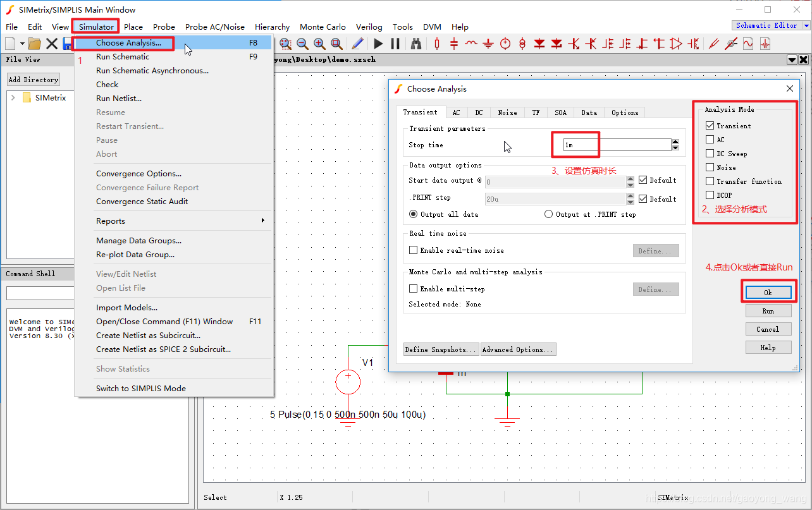Open the schematic tab list dropdown arrow

(792, 59)
